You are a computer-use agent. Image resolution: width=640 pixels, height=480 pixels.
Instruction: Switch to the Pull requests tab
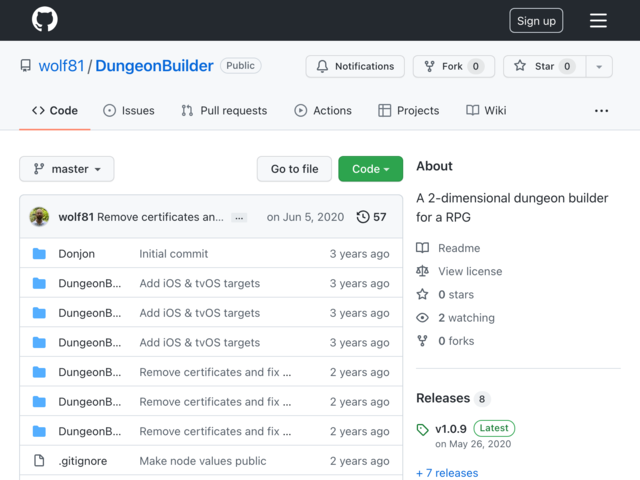point(224,111)
